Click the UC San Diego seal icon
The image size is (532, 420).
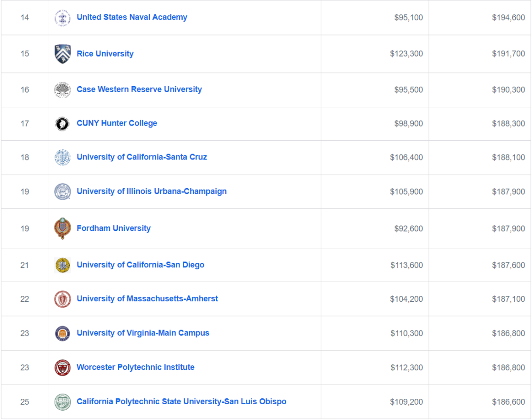(63, 265)
